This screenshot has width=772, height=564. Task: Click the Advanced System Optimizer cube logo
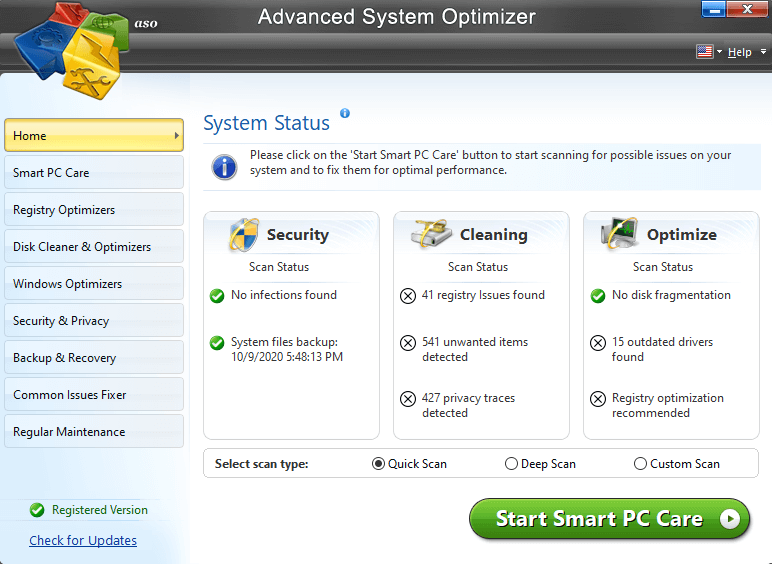pos(71,51)
